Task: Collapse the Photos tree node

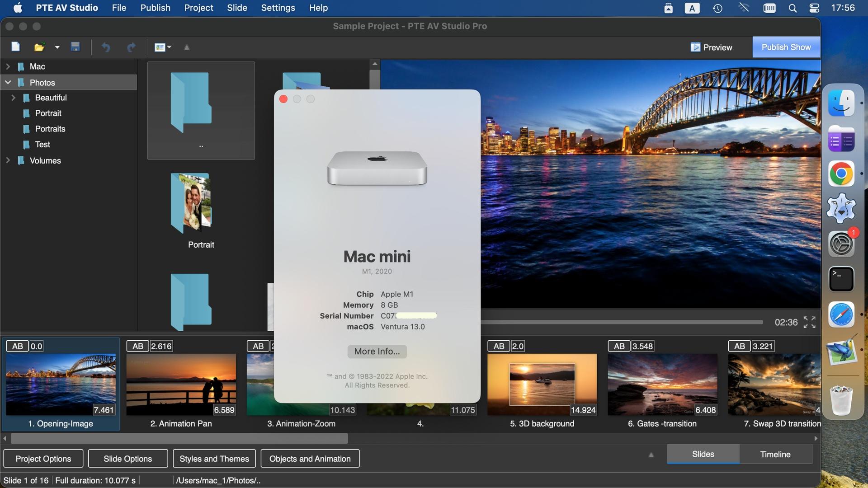Action: pos(8,82)
